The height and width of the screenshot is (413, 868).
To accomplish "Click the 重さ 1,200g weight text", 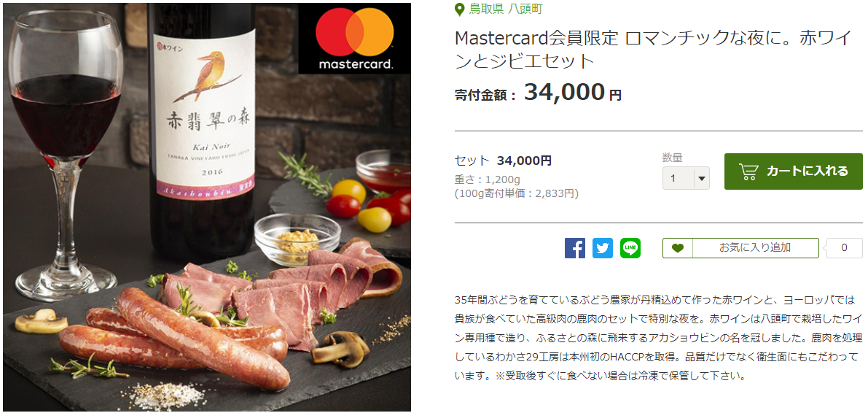I will click(487, 180).
